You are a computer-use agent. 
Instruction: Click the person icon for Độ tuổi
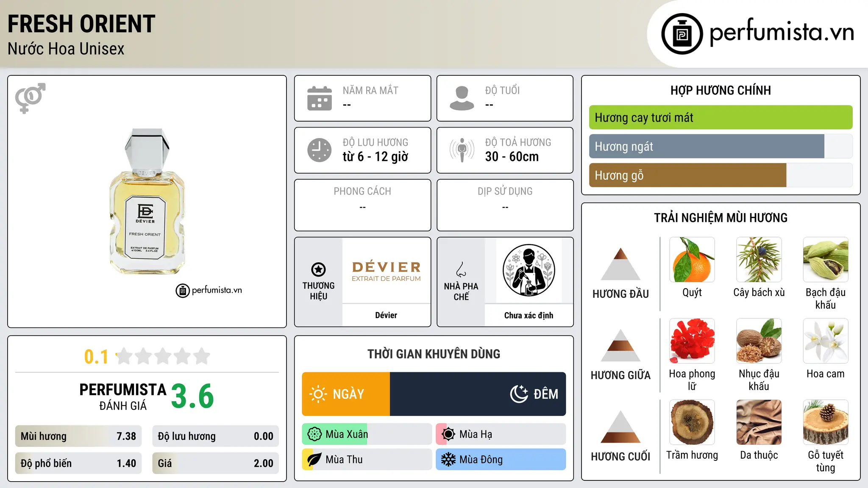tap(462, 98)
